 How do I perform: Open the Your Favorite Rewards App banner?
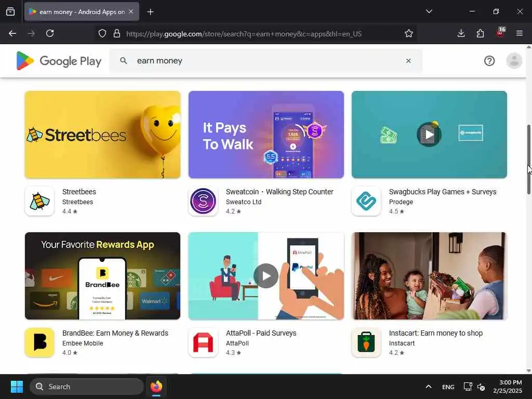[102, 276]
